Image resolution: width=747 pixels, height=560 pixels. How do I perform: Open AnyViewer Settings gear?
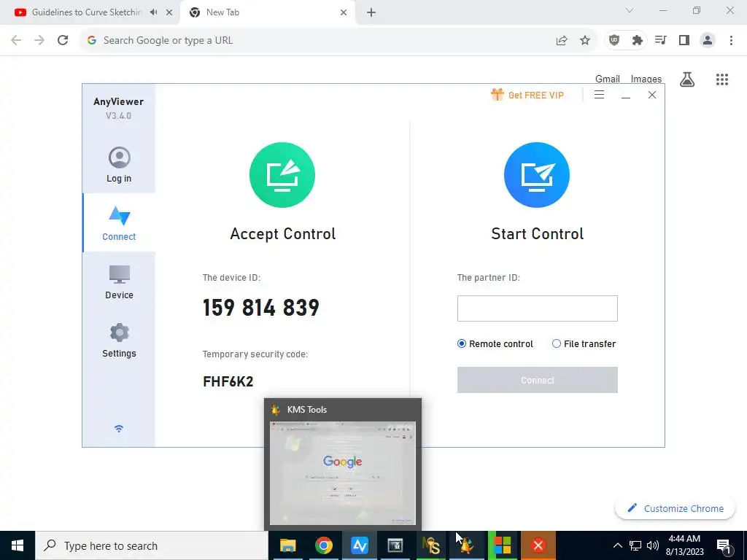point(119,340)
